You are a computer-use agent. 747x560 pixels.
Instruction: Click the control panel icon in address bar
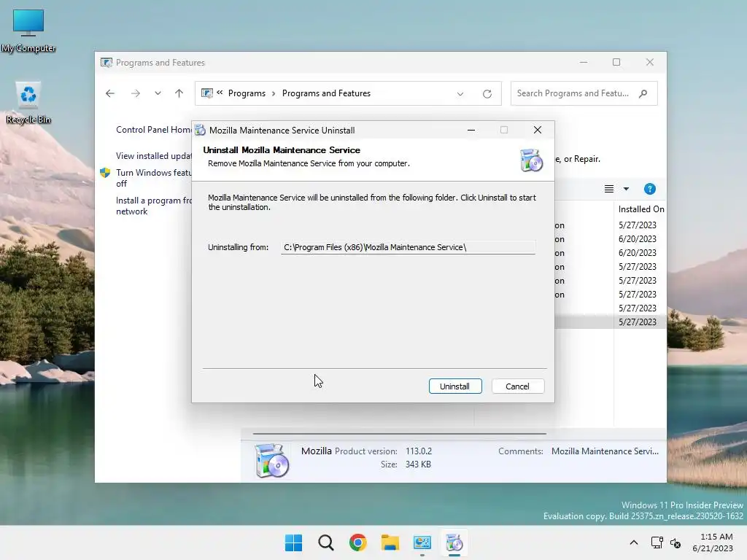[206, 93]
